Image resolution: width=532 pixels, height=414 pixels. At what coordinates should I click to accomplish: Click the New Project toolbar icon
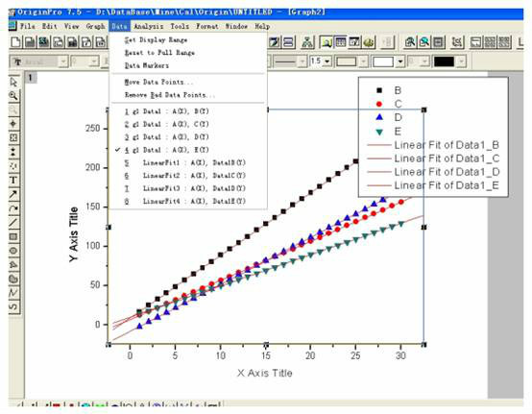point(15,42)
